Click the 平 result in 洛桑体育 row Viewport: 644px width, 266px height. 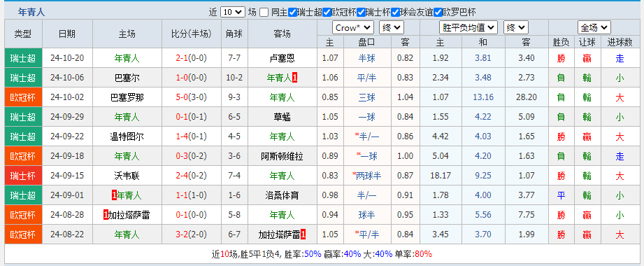point(561,196)
